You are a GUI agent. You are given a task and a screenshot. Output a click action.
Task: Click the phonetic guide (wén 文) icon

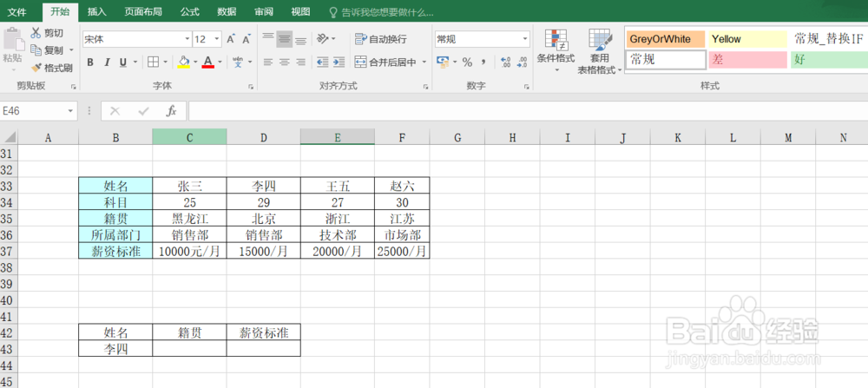coord(238,62)
